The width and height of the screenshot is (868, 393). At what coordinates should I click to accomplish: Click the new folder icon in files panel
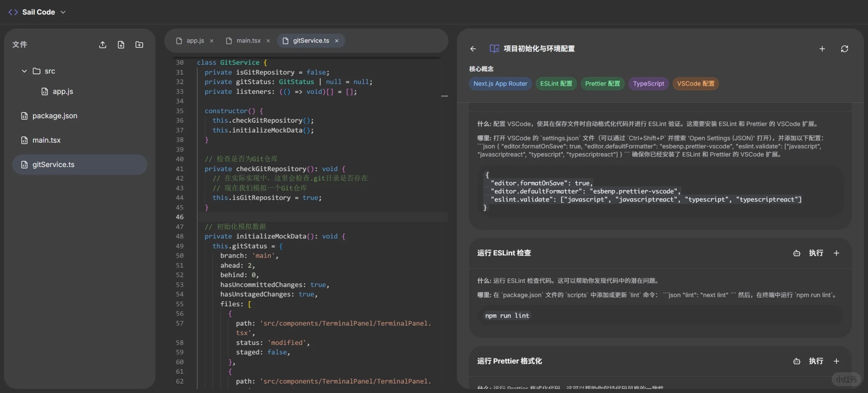point(139,45)
